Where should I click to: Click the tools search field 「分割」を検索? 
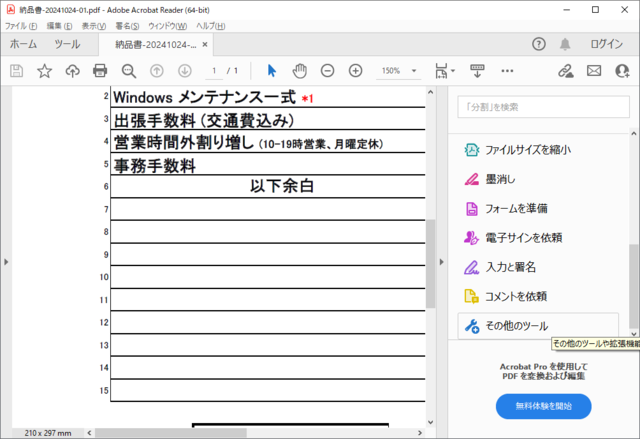tap(543, 107)
